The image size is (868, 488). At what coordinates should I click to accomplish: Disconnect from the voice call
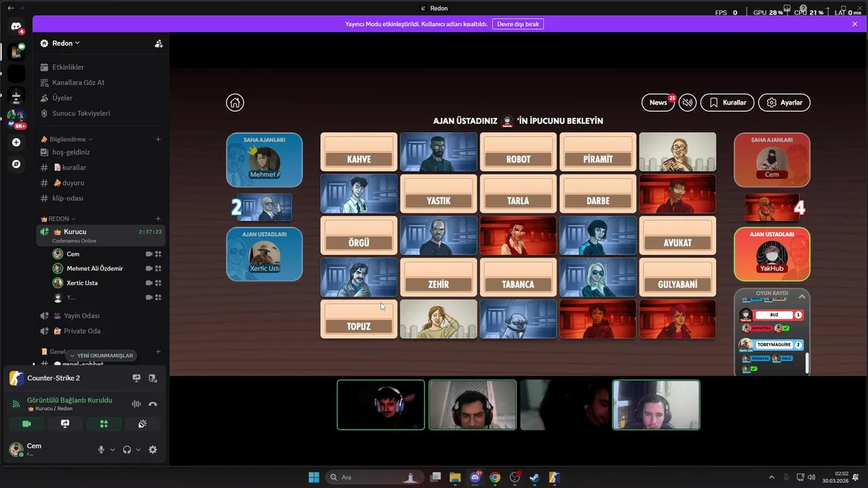tap(153, 404)
